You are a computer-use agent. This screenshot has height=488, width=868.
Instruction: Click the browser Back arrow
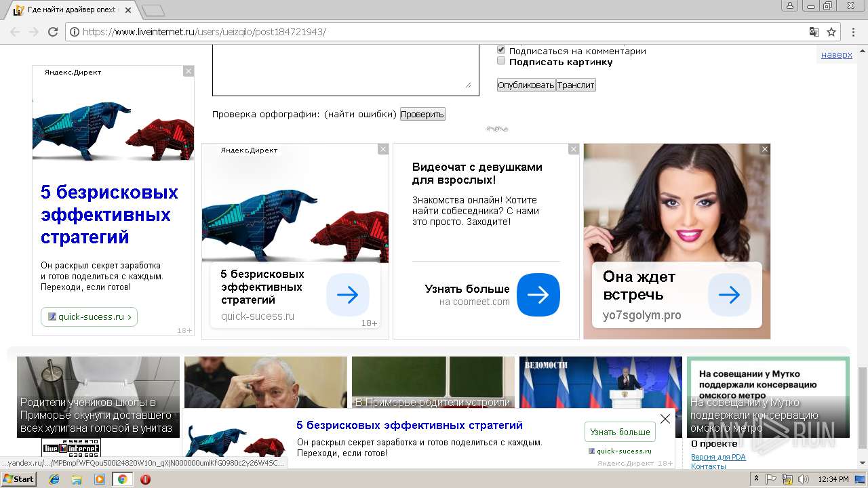[x=14, y=32]
